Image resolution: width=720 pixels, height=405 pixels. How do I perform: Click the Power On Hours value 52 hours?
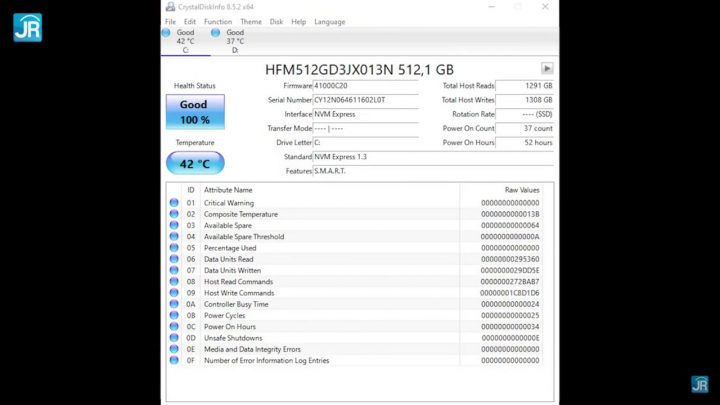pos(524,143)
